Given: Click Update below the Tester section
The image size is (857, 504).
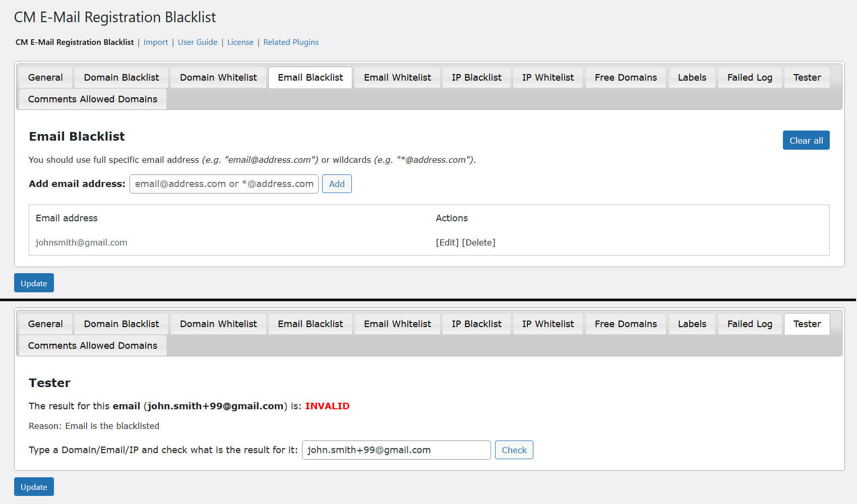Looking at the screenshot, I should pos(34,487).
